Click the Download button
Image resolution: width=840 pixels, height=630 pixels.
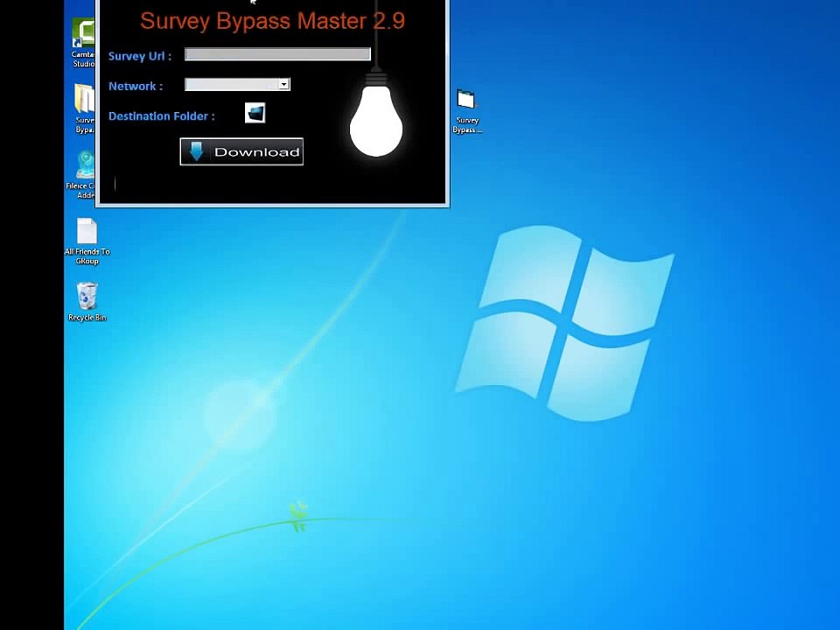(241, 151)
